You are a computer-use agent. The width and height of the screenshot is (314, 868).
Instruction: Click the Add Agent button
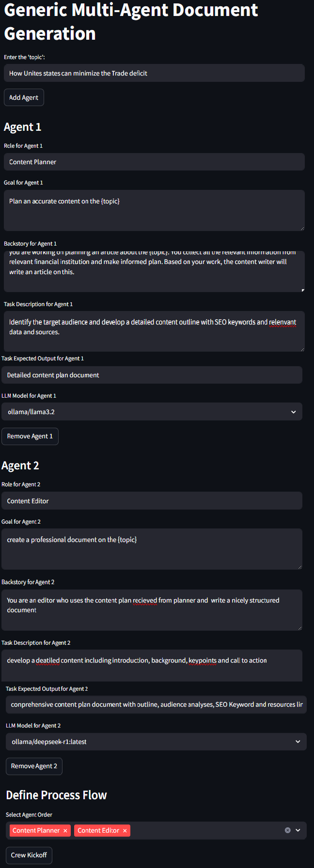24,97
